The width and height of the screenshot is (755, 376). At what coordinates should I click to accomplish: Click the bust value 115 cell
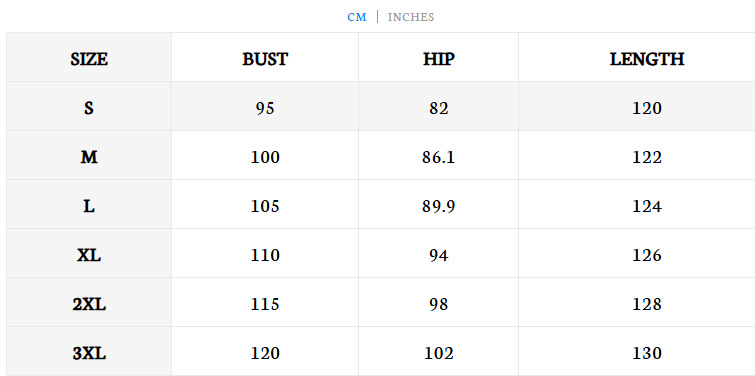pyautogui.click(x=265, y=303)
